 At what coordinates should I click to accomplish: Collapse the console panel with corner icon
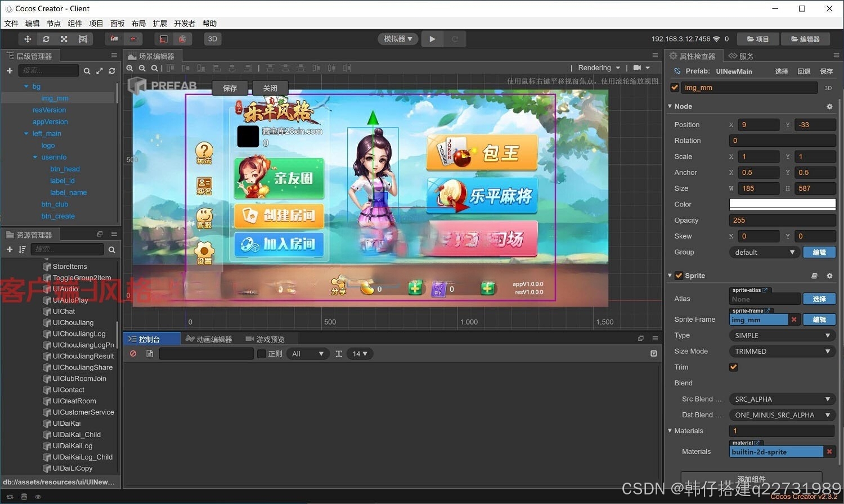pyautogui.click(x=654, y=354)
